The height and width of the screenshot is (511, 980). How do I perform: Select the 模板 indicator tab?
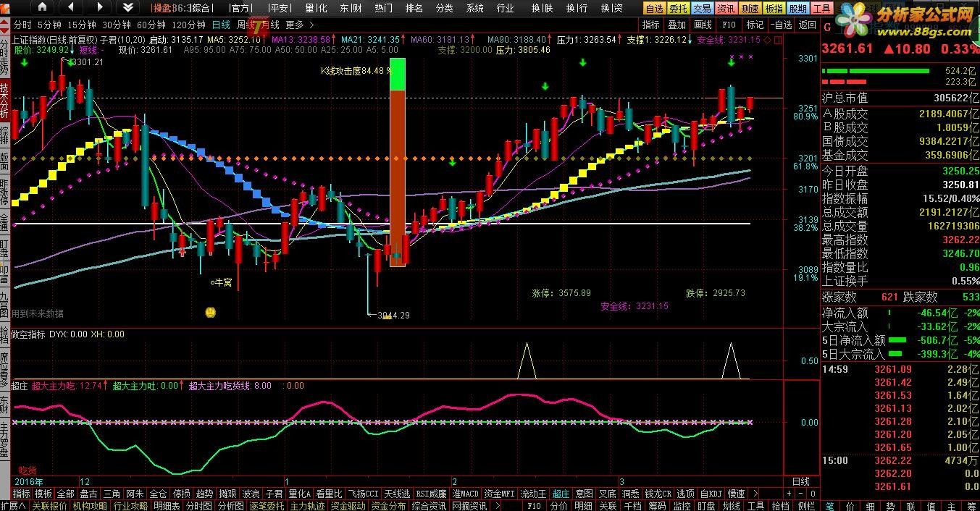[43, 494]
